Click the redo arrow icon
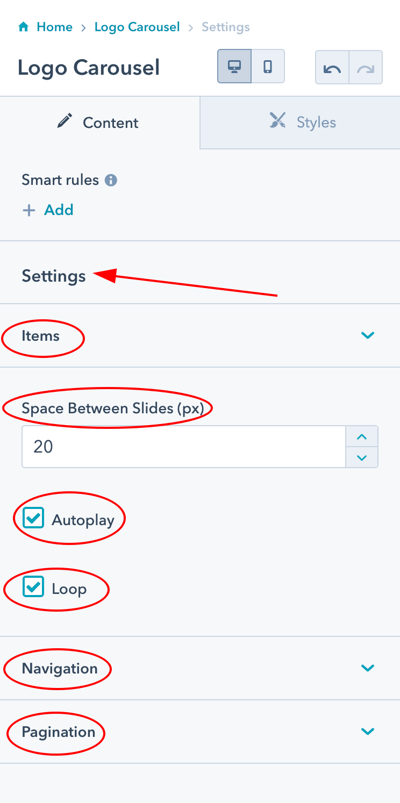This screenshot has width=400, height=803. coord(366,67)
